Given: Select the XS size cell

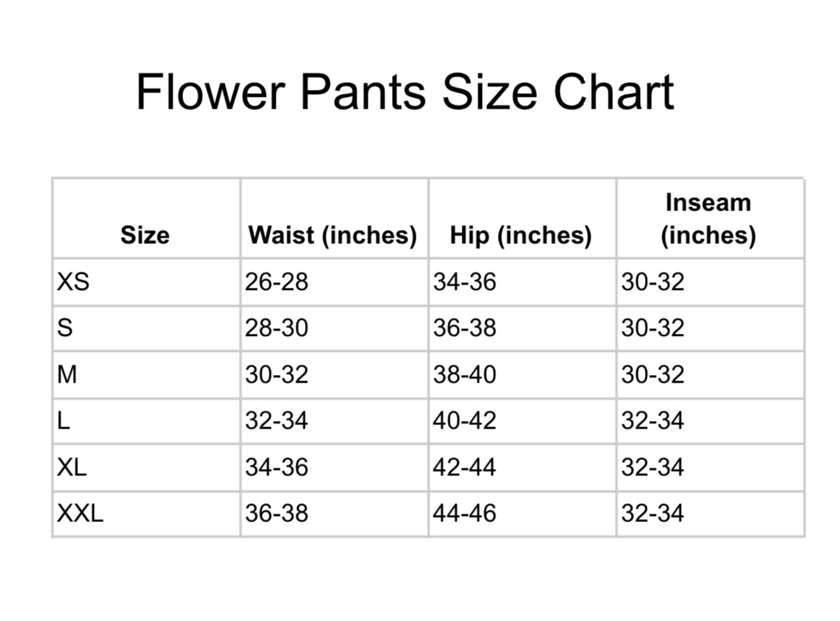Looking at the screenshot, I should coord(73,282).
